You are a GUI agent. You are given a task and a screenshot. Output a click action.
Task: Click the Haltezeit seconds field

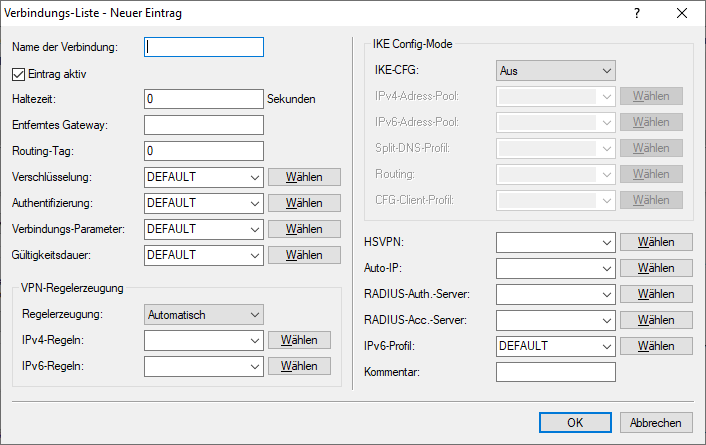click(x=204, y=99)
